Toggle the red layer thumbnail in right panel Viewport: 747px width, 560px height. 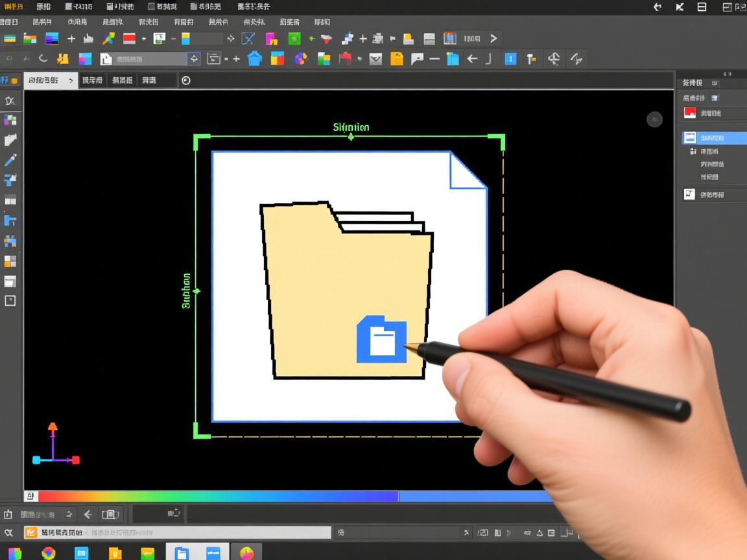(690, 113)
